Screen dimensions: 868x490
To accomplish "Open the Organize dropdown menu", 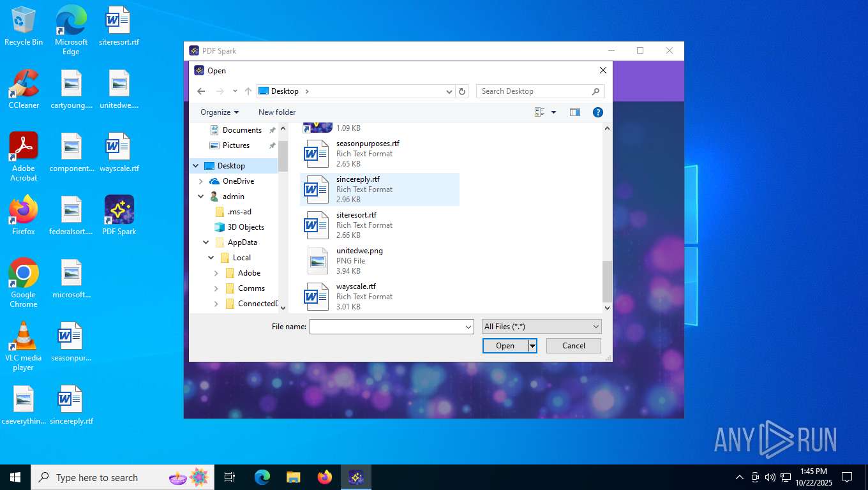I will coord(220,112).
